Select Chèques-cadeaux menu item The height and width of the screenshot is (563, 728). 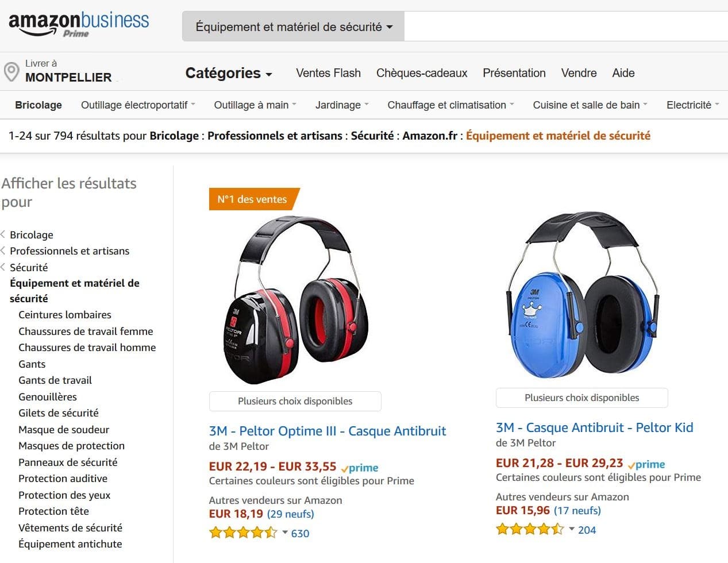tap(422, 73)
